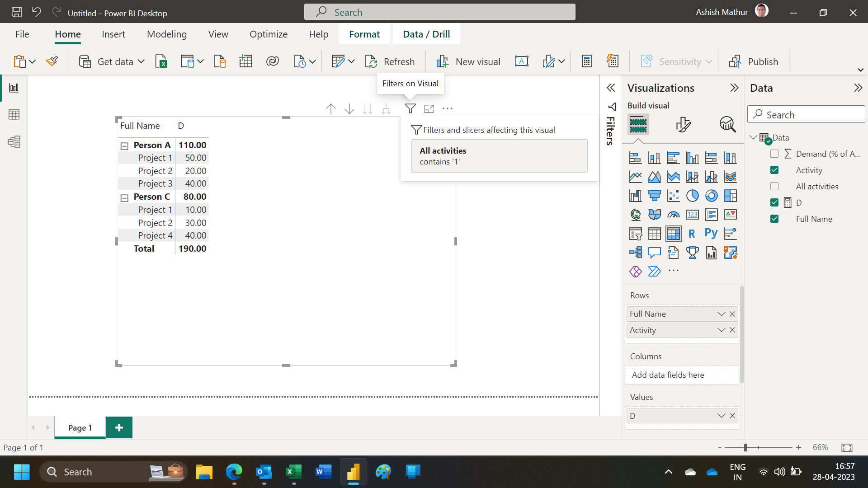Screen dimensions: 868x488
Task: Drill up using the up arrow icon
Action: (x=331, y=109)
